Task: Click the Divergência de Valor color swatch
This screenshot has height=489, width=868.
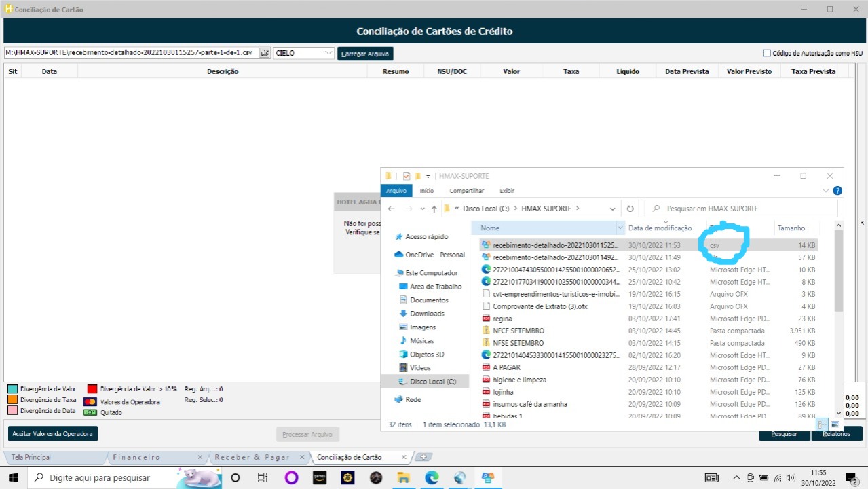Action: point(12,389)
